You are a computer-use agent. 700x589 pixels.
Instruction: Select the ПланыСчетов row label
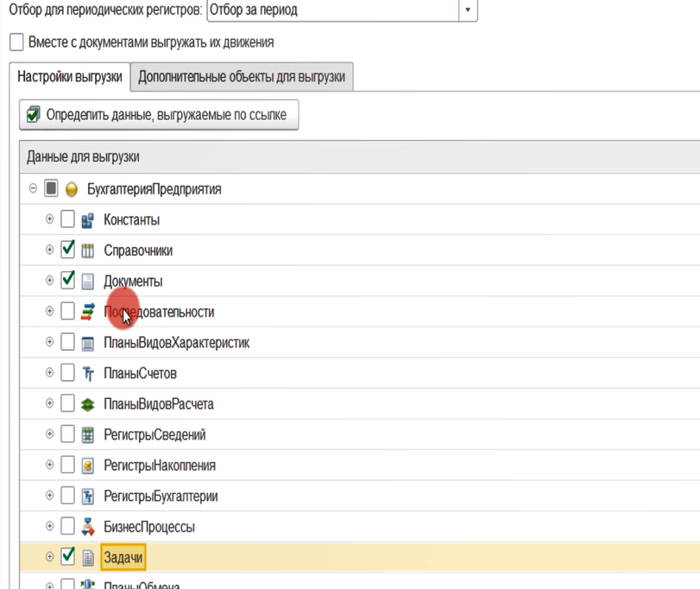(140, 374)
